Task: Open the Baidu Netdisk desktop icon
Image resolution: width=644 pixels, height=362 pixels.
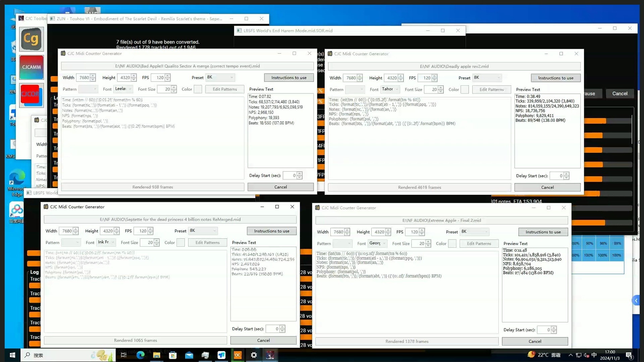Action: (16, 212)
